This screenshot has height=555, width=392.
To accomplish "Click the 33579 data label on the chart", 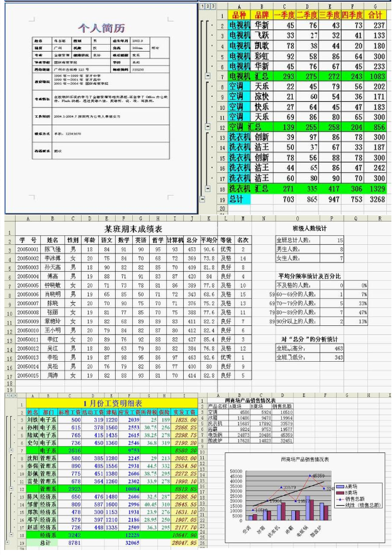I will [289, 488].
